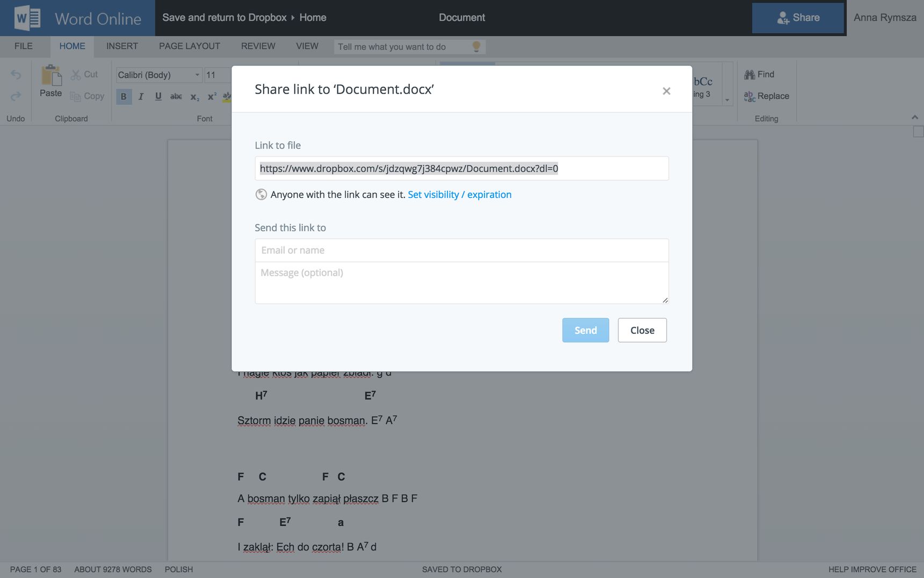Click the Cut scissors icon

[76, 75]
